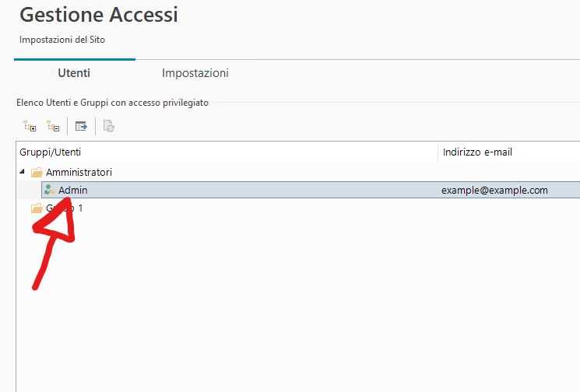Viewport: 580px width, 392px height.
Task: Click the table export arrow toolbar icon
Action: tap(81, 126)
